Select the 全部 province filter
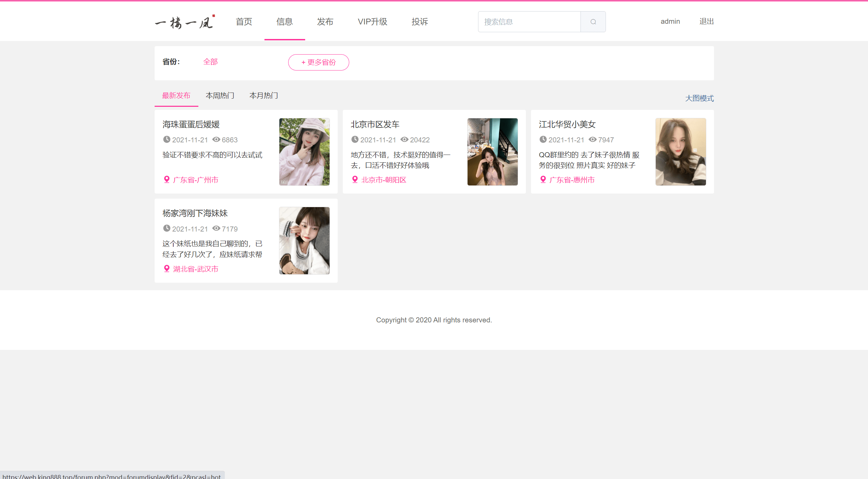This screenshot has width=868, height=479. 210,62
